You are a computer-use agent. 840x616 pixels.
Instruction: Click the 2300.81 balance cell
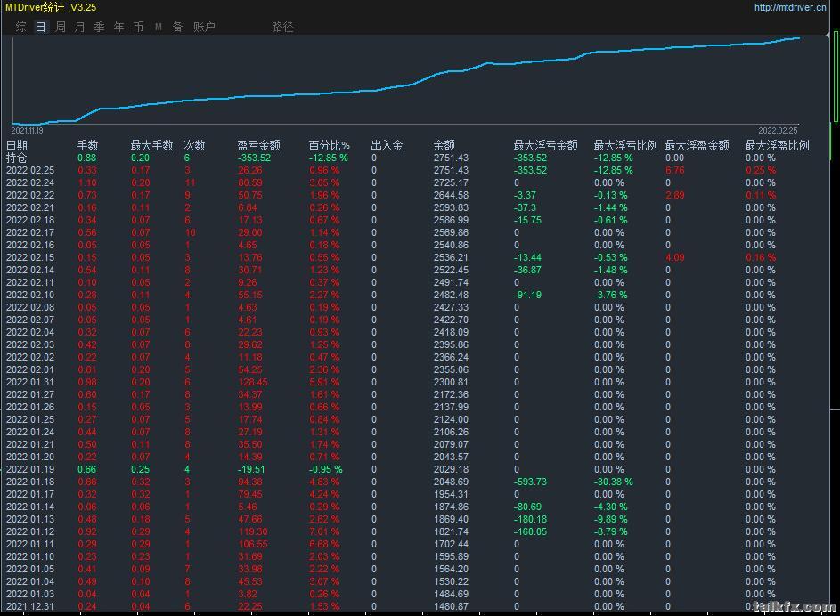pyautogui.click(x=451, y=382)
